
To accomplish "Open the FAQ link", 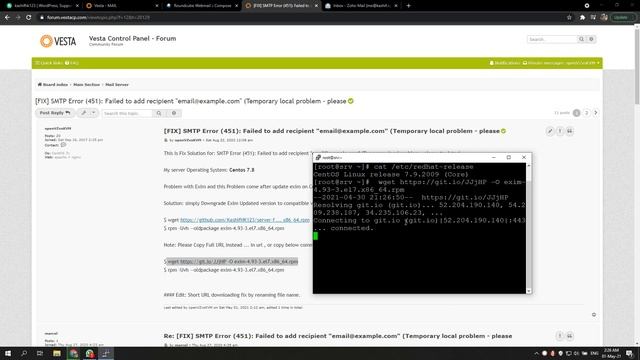I will [x=72, y=63].
